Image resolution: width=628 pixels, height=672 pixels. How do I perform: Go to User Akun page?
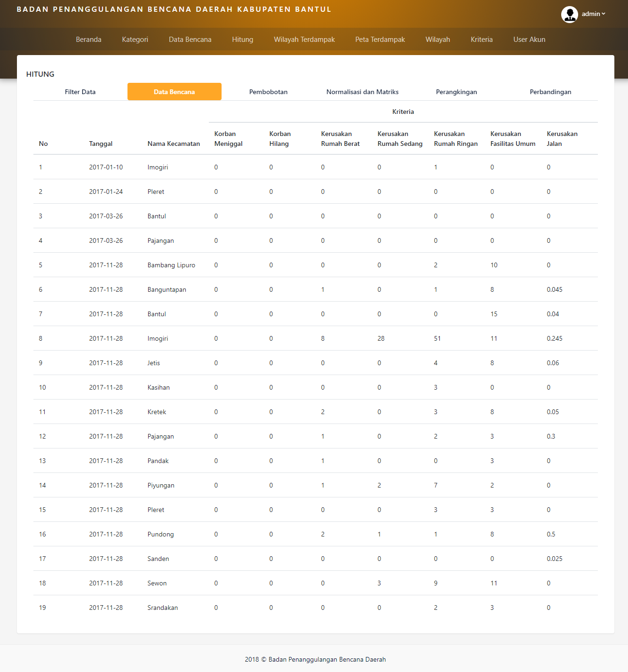(529, 40)
